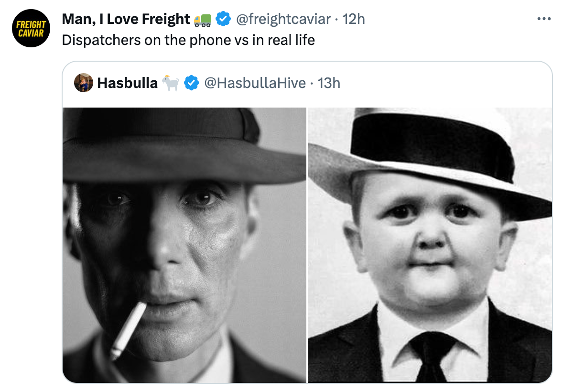This screenshot has width=563, height=392.
Task: Enlarge the left photo of man with cigarette
Action: [x=184, y=245]
